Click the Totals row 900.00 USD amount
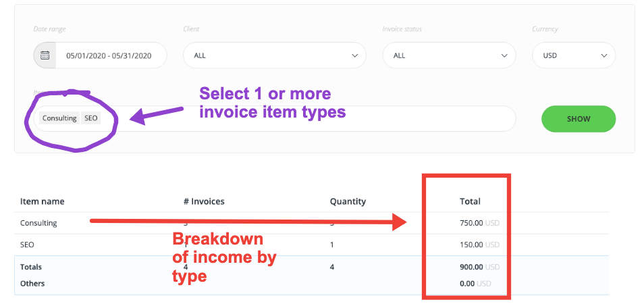This screenshot has width=644, height=304. [x=479, y=267]
